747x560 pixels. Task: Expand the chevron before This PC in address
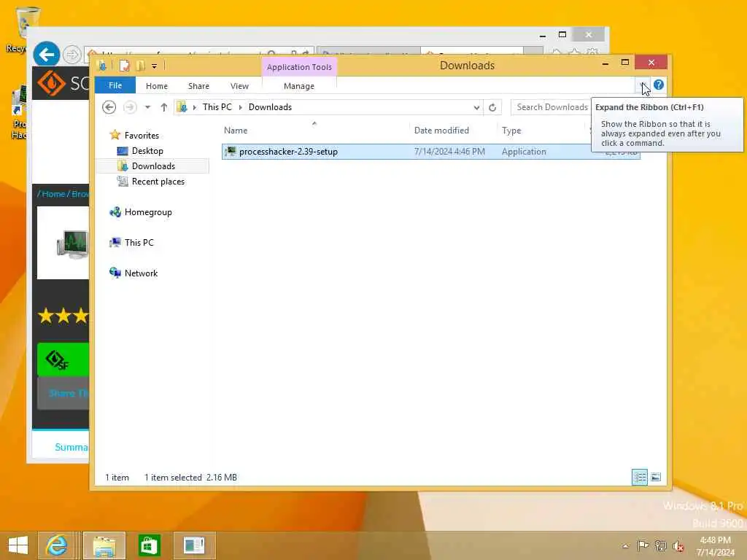pos(194,107)
